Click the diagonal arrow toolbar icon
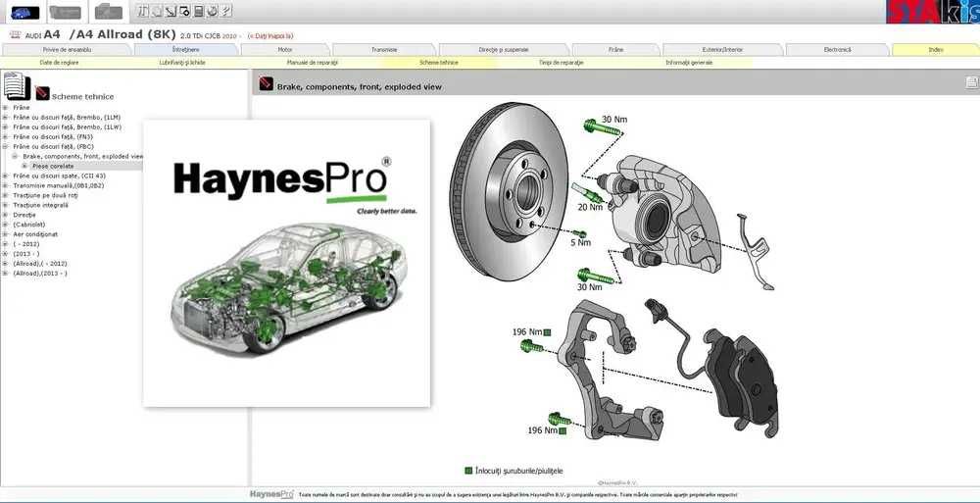The width and height of the screenshot is (980, 503). click(x=171, y=11)
